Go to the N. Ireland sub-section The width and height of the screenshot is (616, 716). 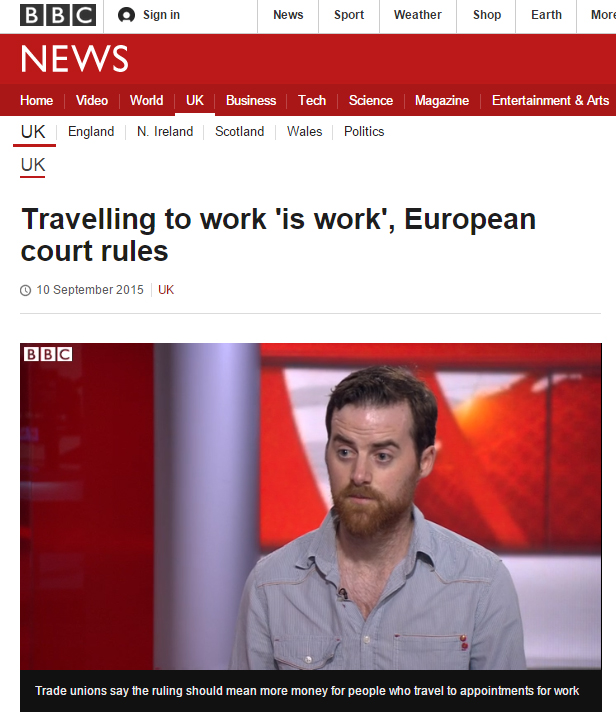[x=165, y=132]
